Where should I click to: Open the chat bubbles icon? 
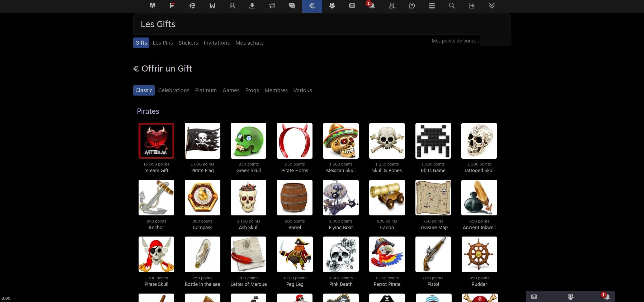[x=292, y=6]
